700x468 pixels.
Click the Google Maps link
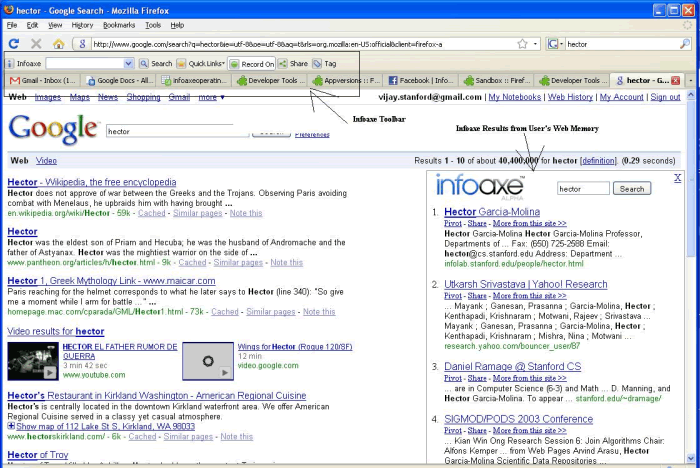point(79,97)
